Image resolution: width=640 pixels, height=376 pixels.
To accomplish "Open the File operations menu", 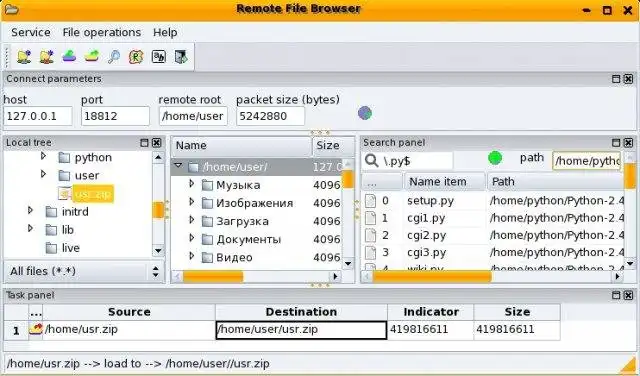I will [x=102, y=32].
